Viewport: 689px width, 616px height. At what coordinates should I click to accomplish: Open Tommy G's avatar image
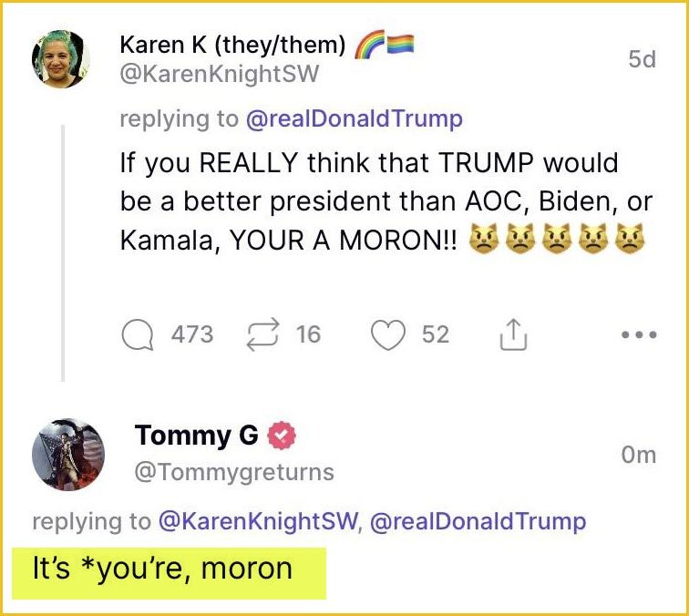(68, 455)
